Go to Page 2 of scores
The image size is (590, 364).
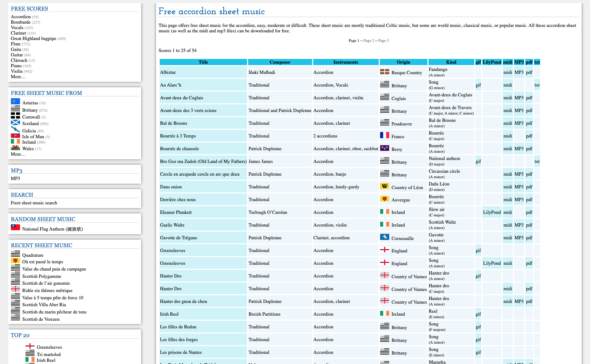pos(369,41)
